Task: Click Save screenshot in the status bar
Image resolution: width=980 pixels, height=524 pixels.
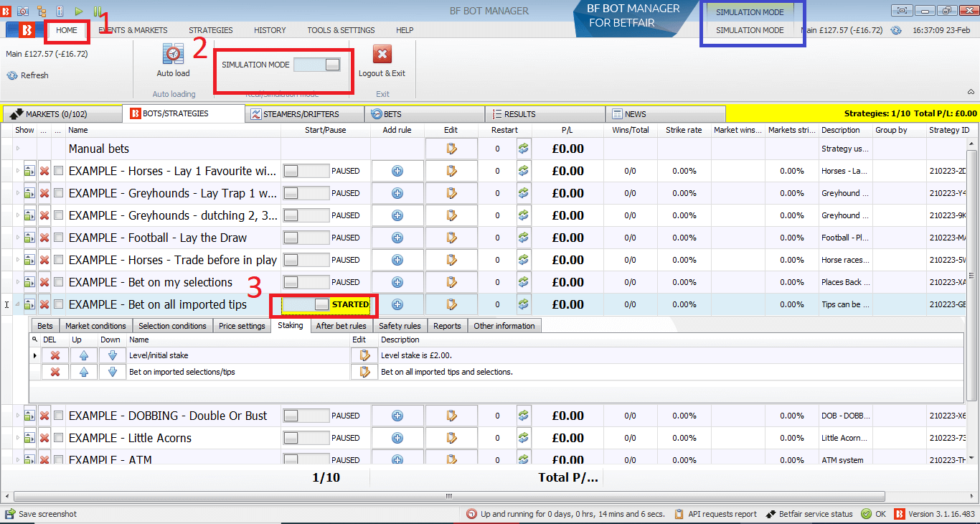Action: coord(41,514)
